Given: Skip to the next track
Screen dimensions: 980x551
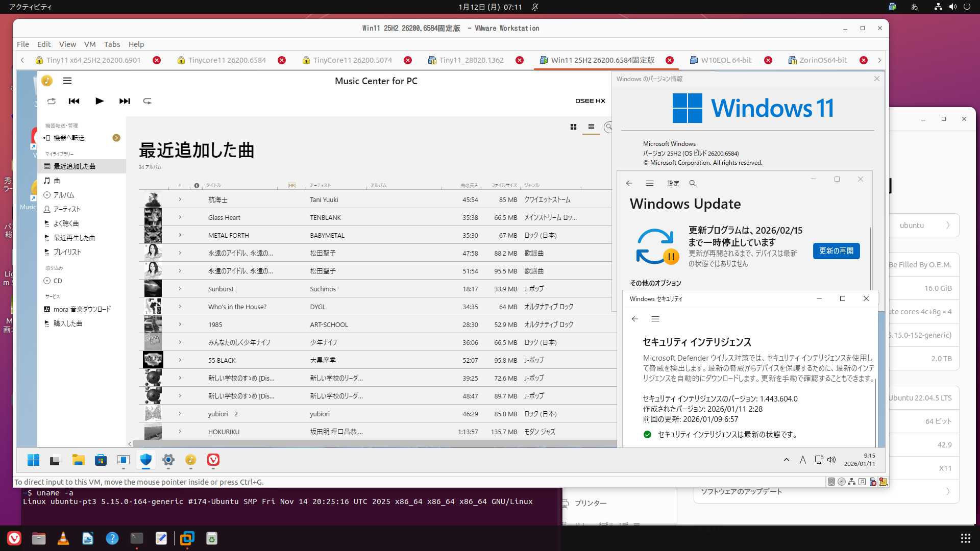Looking at the screenshot, I should point(125,101).
